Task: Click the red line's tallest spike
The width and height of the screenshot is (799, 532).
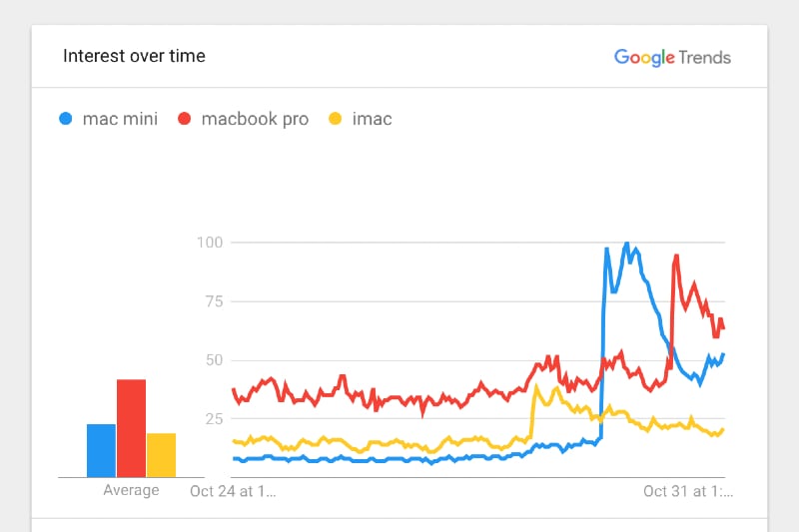Action: [676, 257]
